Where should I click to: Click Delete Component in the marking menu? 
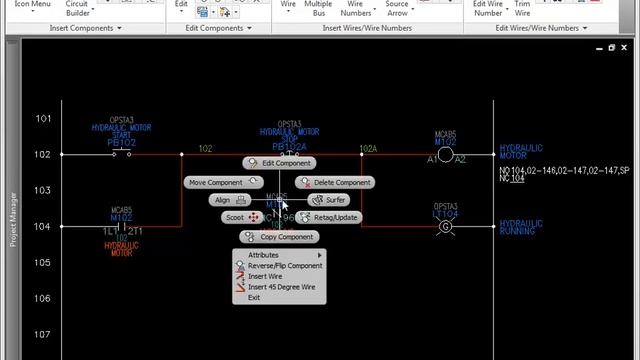click(x=335, y=182)
